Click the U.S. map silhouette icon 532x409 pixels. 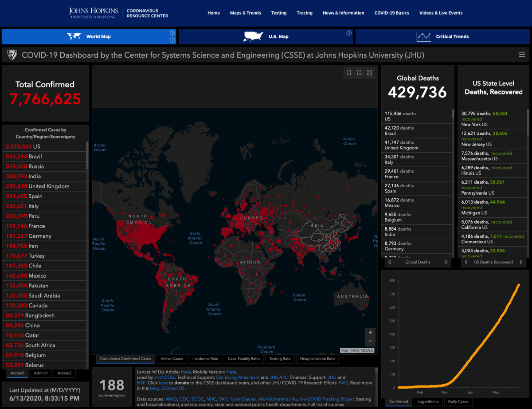[254, 36]
